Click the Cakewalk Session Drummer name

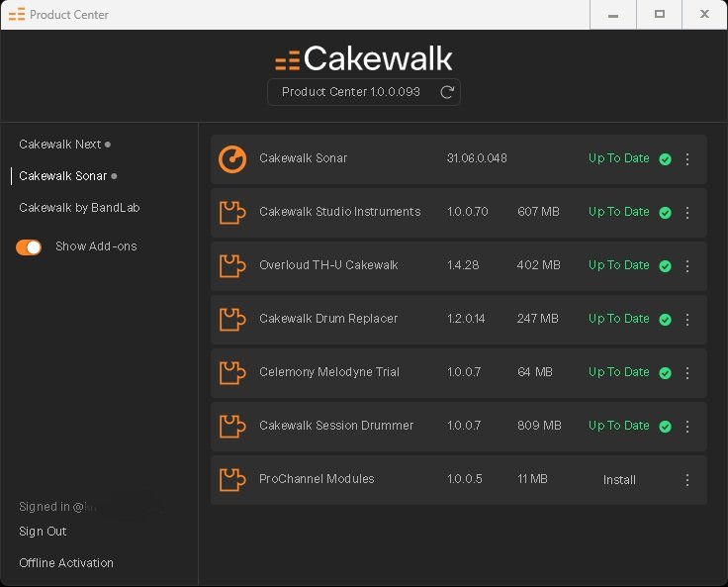tap(336, 426)
